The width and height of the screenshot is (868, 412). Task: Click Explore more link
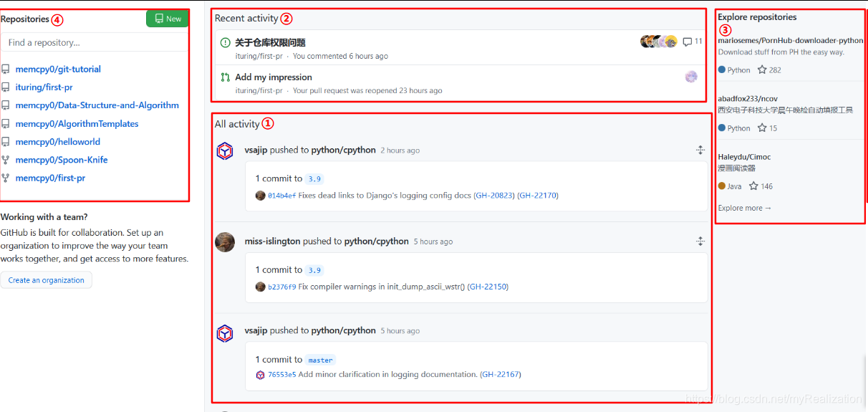pyautogui.click(x=745, y=208)
